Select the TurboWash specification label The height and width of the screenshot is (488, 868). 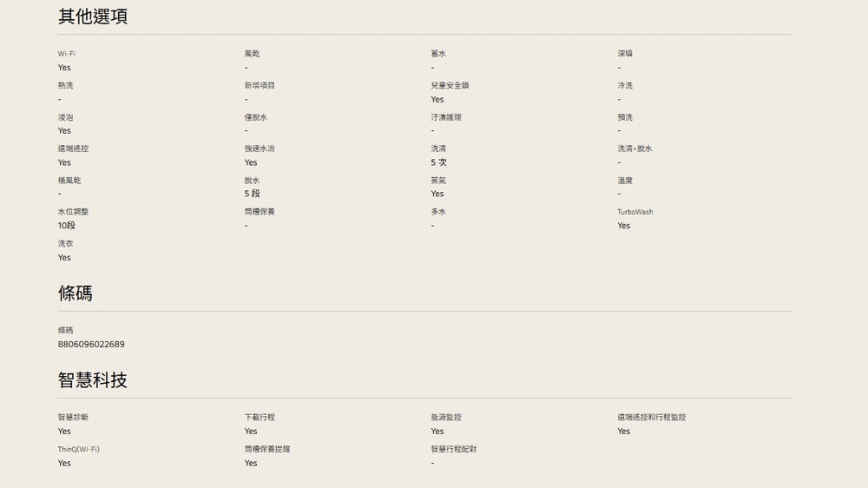[x=635, y=212]
